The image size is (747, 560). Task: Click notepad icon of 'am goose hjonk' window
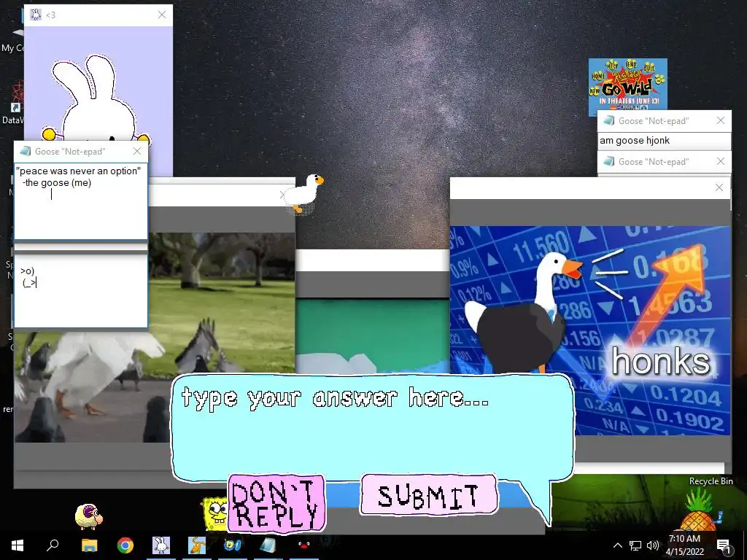pos(609,120)
